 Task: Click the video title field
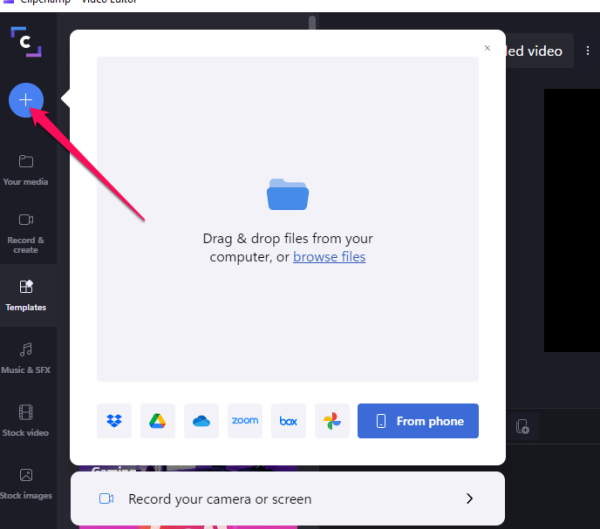540,51
